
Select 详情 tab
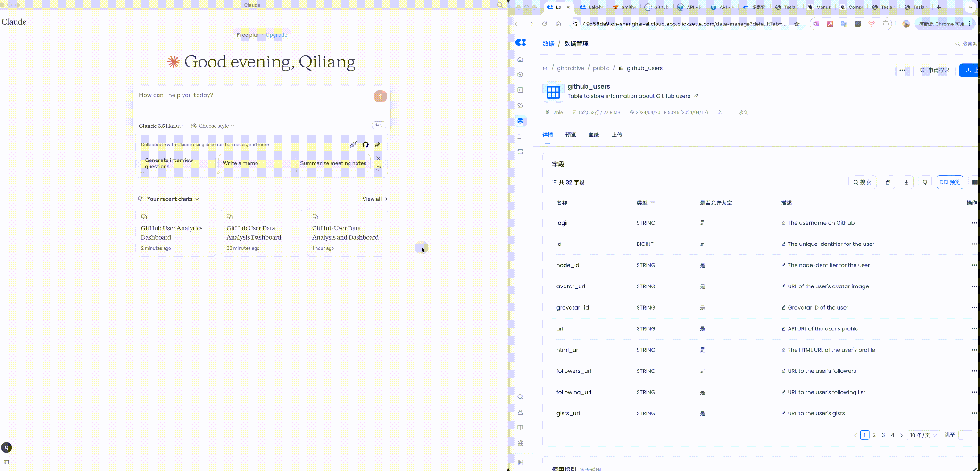548,135
